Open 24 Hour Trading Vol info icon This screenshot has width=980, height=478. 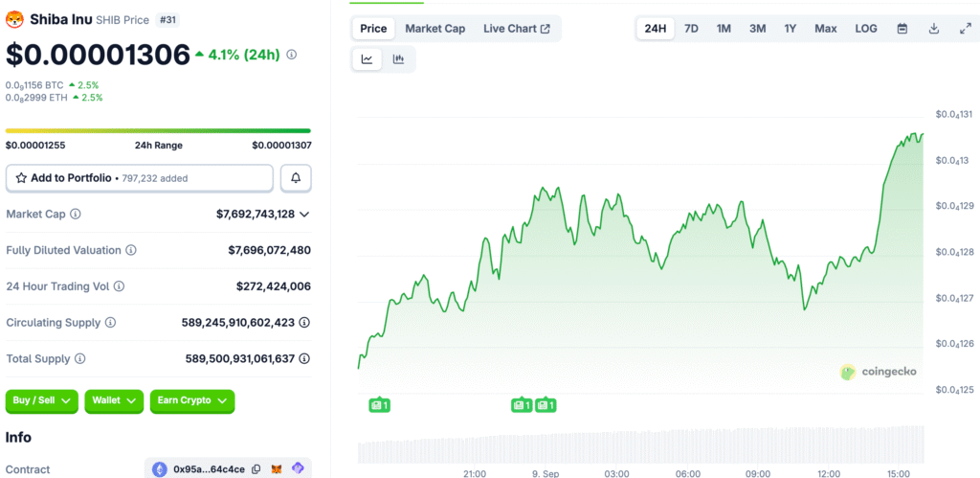point(119,286)
